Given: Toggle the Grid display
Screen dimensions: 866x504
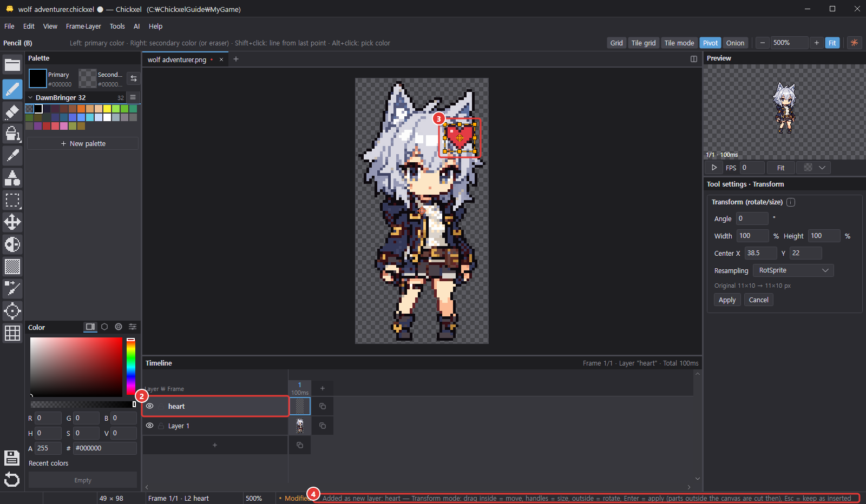Looking at the screenshot, I should click(x=616, y=43).
